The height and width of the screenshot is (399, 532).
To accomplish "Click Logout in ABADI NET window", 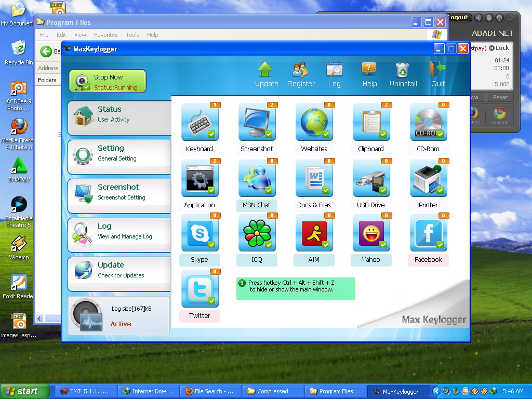I will coord(458,17).
